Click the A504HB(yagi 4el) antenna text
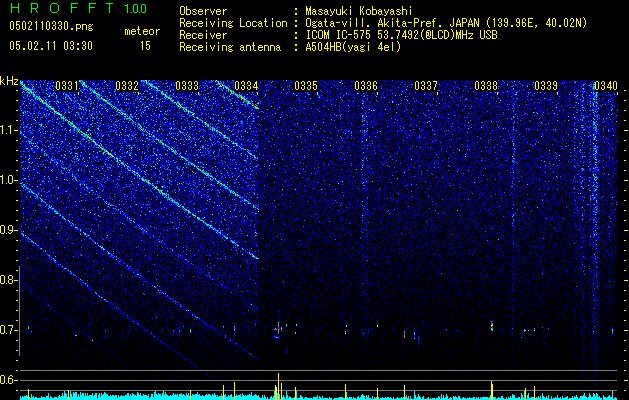This screenshot has height=400, width=629. (x=353, y=47)
